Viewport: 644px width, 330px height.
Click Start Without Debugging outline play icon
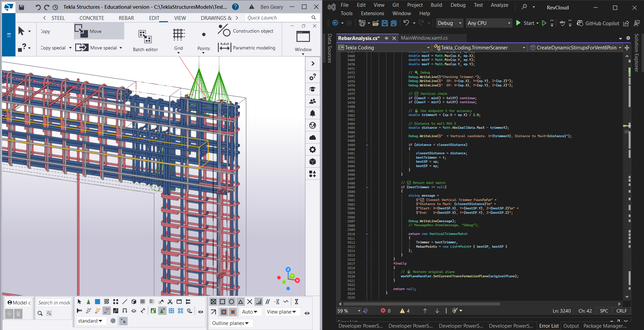point(544,23)
